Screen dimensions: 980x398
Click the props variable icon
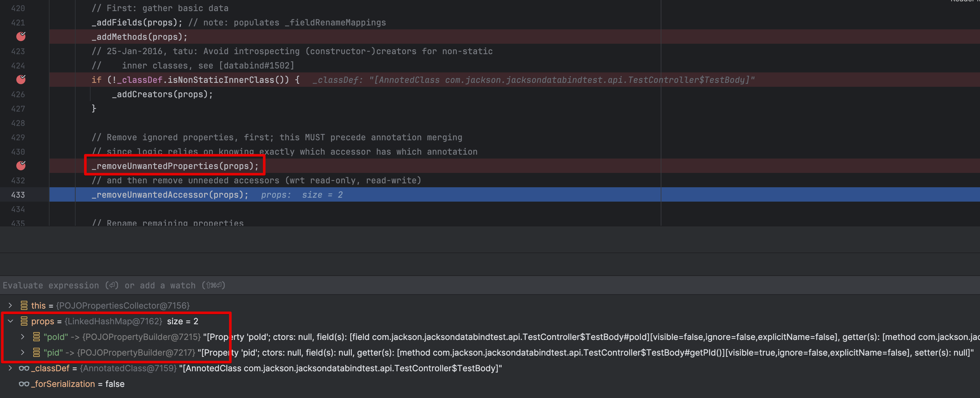click(24, 321)
